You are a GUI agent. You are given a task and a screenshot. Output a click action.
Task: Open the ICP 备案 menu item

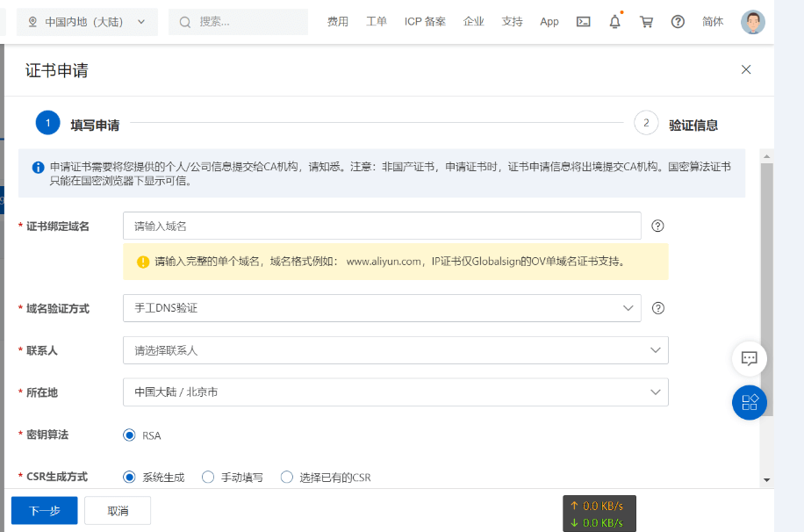[425, 22]
